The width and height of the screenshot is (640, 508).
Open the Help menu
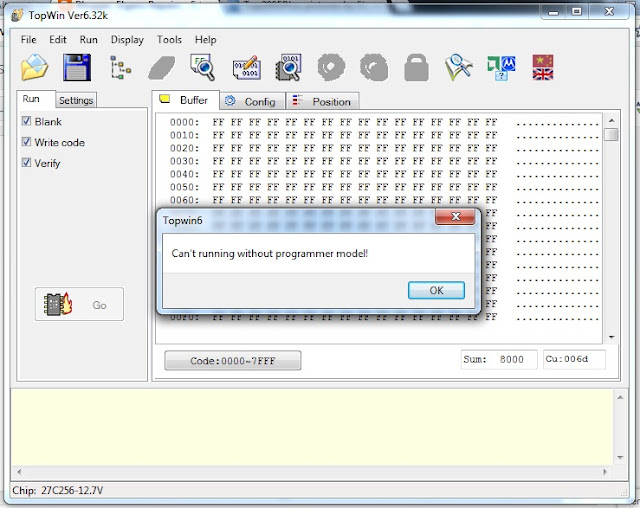205,40
